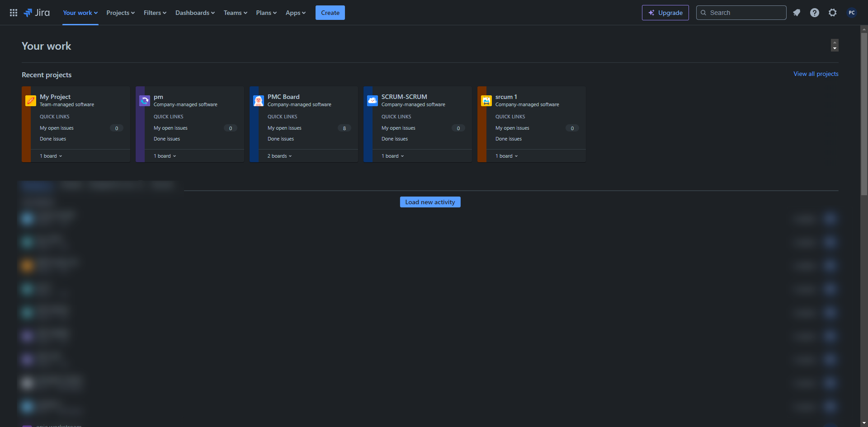Expand the My Project board dropdown

51,156
